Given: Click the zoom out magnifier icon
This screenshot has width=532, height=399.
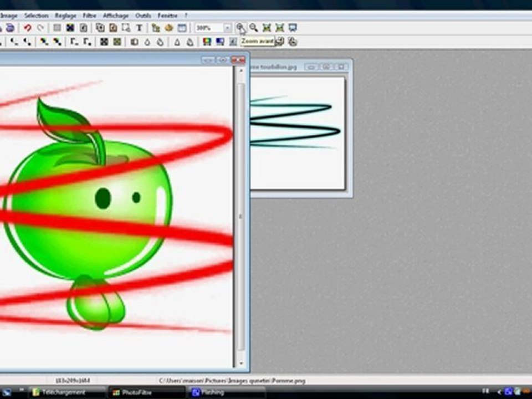Looking at the screenshot, I should tap(253, 28).
